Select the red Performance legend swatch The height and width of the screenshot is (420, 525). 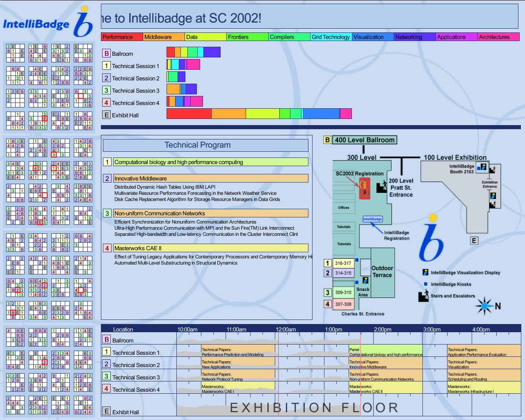122,37
